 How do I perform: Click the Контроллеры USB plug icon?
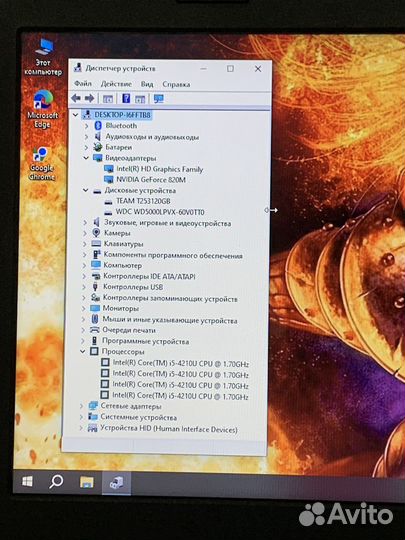[95, 287]
